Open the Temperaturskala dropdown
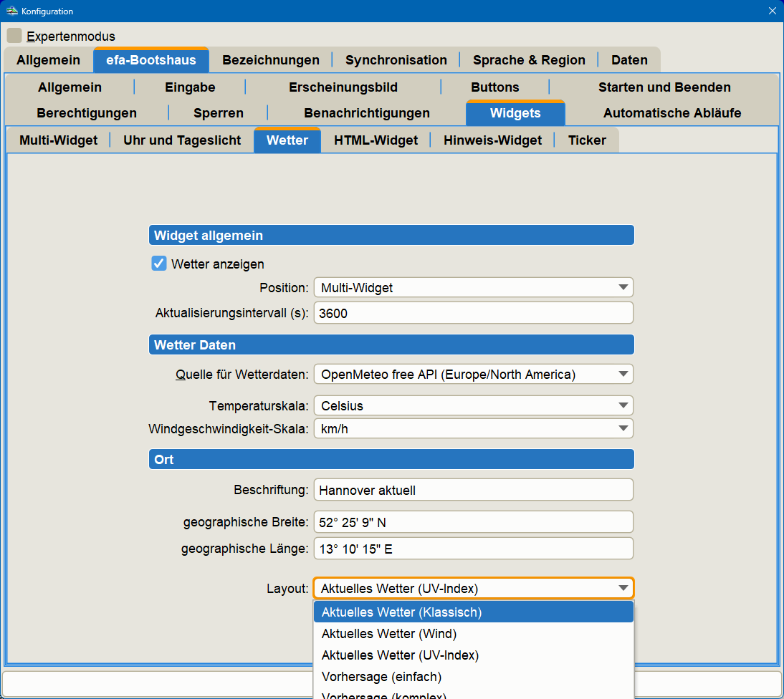784x699 pixels. pyautogui.click(x=473, y=405)
